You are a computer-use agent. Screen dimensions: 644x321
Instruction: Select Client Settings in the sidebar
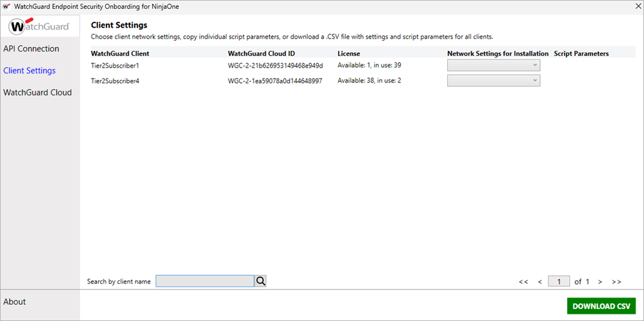(x=30, y=71)
